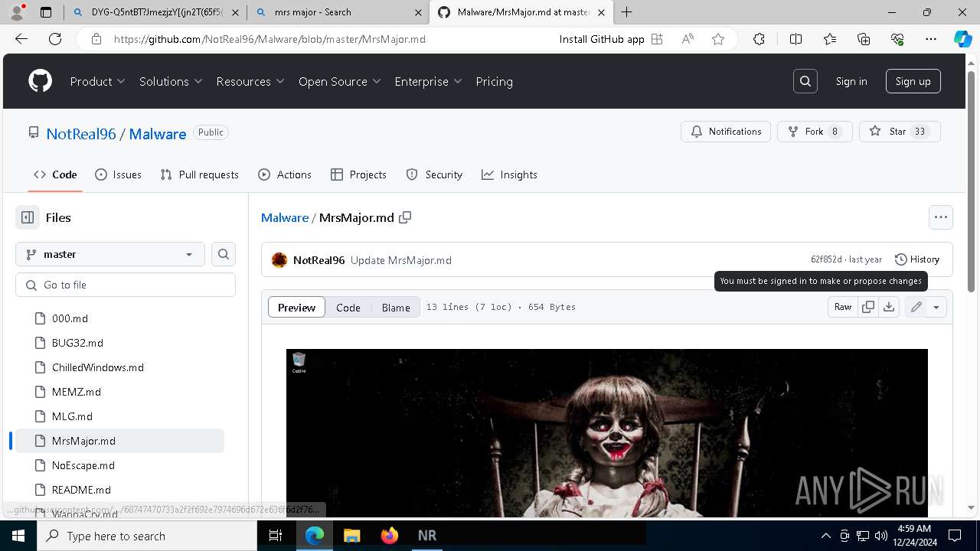Open Edge Copilot sidebar icon
The image size is (980, 551).
click(x=962, y=39)
